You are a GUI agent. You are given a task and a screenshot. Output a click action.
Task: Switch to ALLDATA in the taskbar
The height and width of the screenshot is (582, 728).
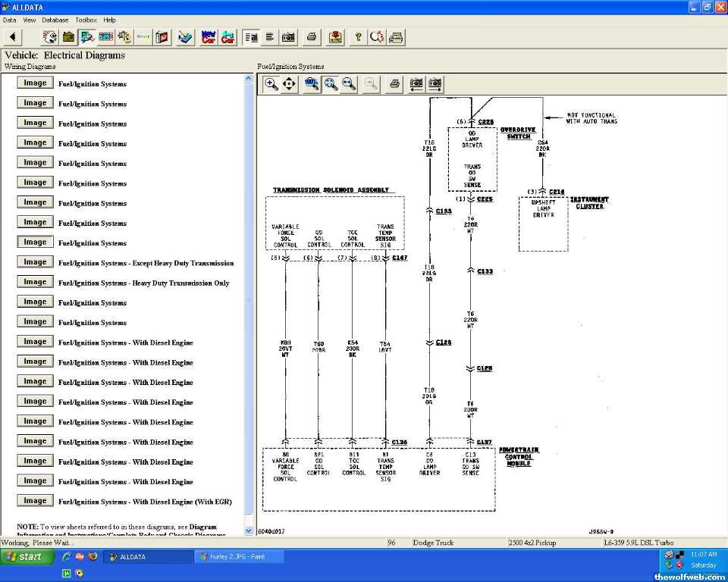coord(148,556)
